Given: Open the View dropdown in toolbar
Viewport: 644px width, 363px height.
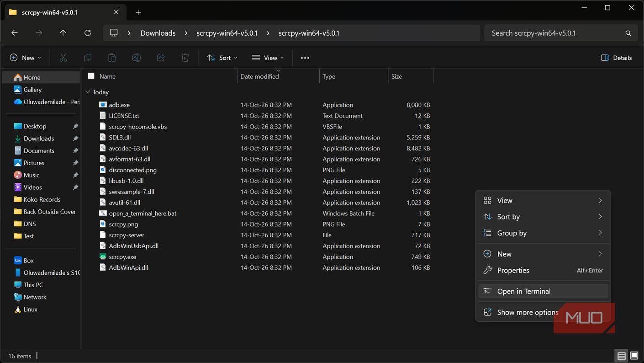Looking at the screenshot, I should click(268, 58).
